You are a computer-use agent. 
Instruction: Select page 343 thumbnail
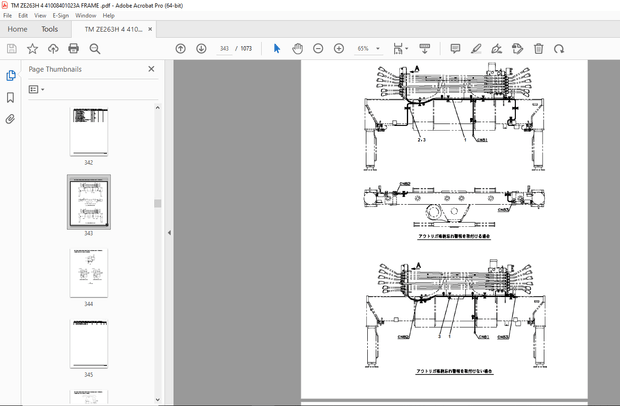point(89,202)
